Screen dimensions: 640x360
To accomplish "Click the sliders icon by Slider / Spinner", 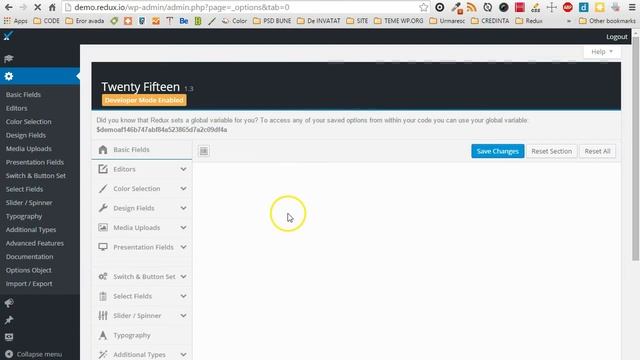I will pyautogui.click(x=103, y=316).
